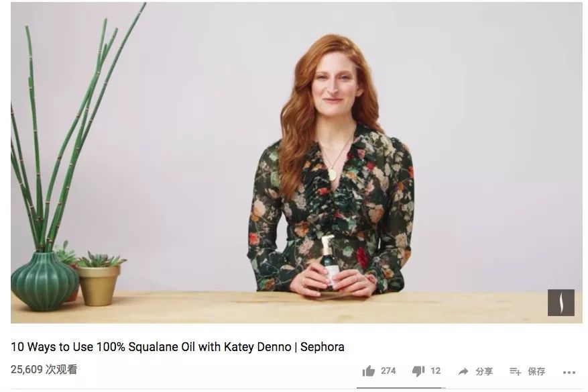Click the 274 likes count

[x=388, y=371]
